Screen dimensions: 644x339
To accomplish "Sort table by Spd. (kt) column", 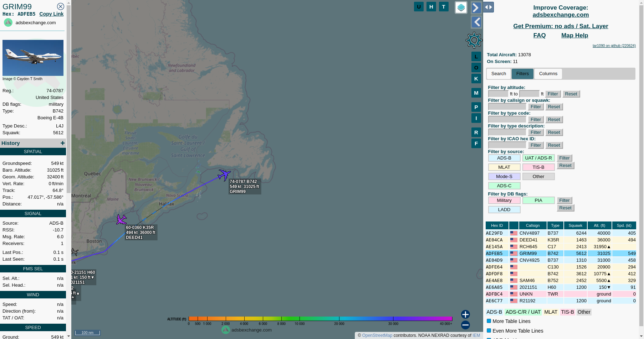I will point(624,225).
